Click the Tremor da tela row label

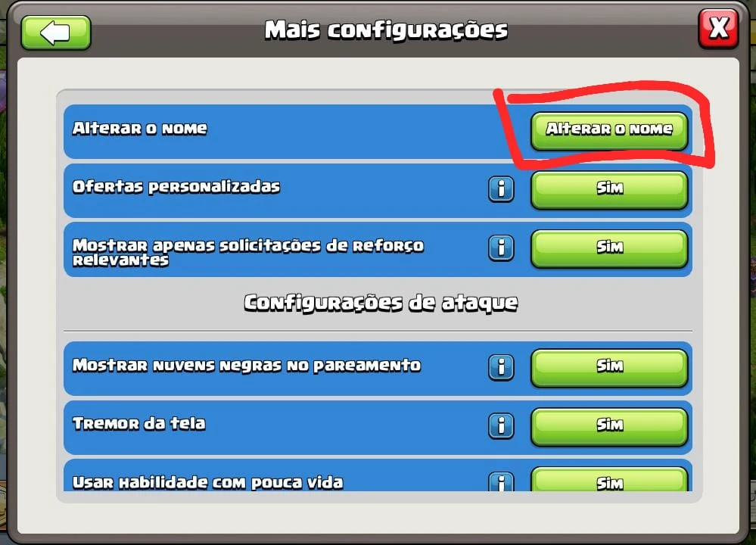(138, 423)
